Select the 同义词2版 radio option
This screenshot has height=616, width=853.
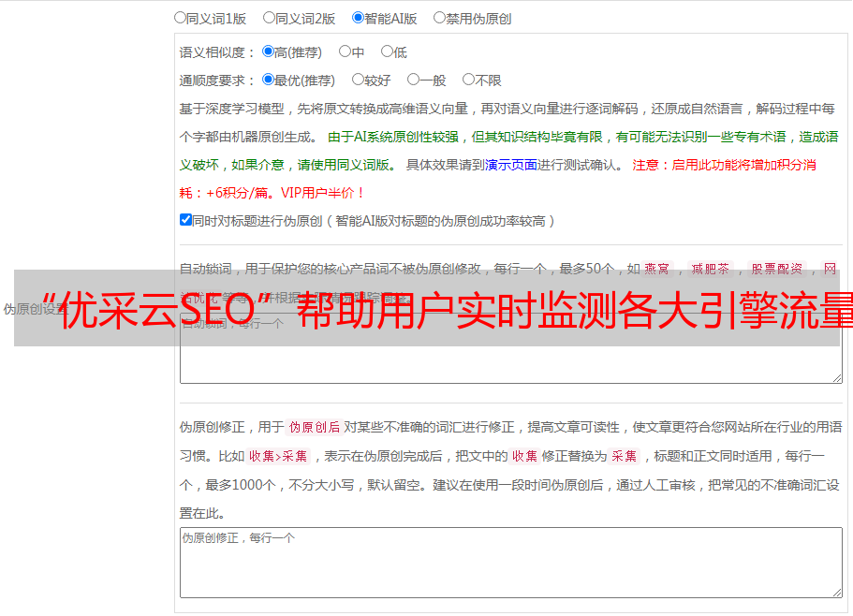point(269,18)
